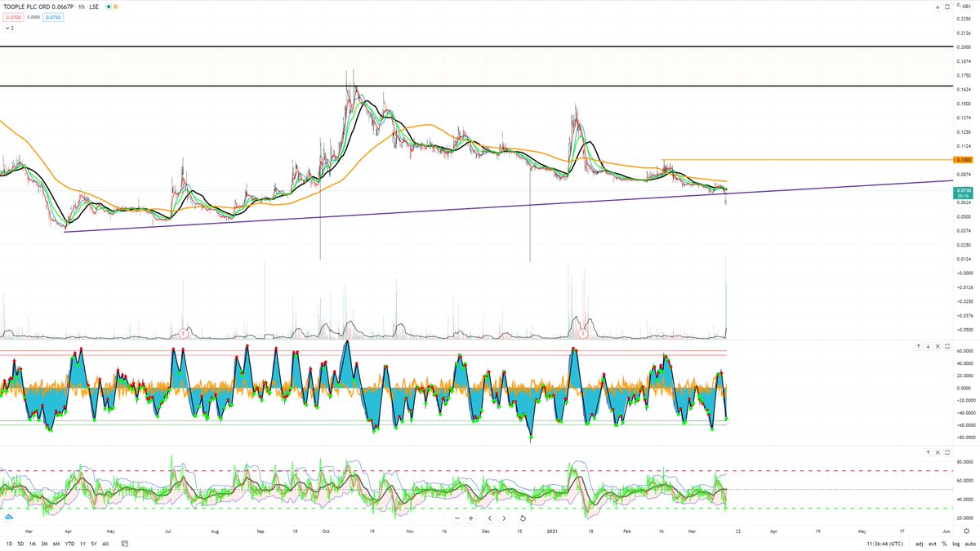
Task: Click the TradingView cloud logo
Action: 9,517
